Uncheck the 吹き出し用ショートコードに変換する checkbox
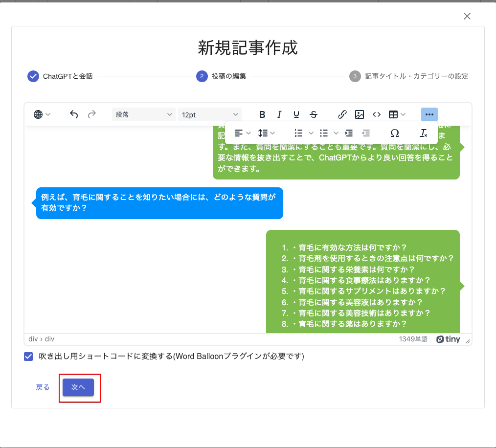The width and height of the screenshot is (496, 448). click(28, 357)
